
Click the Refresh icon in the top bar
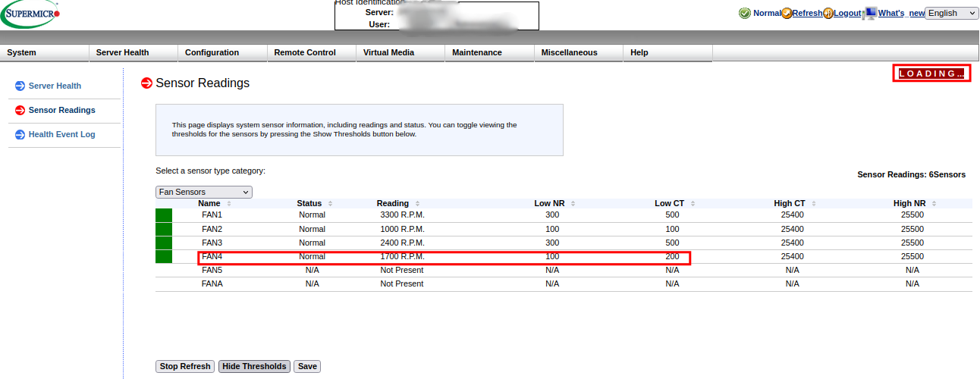(x=787, y=14)
